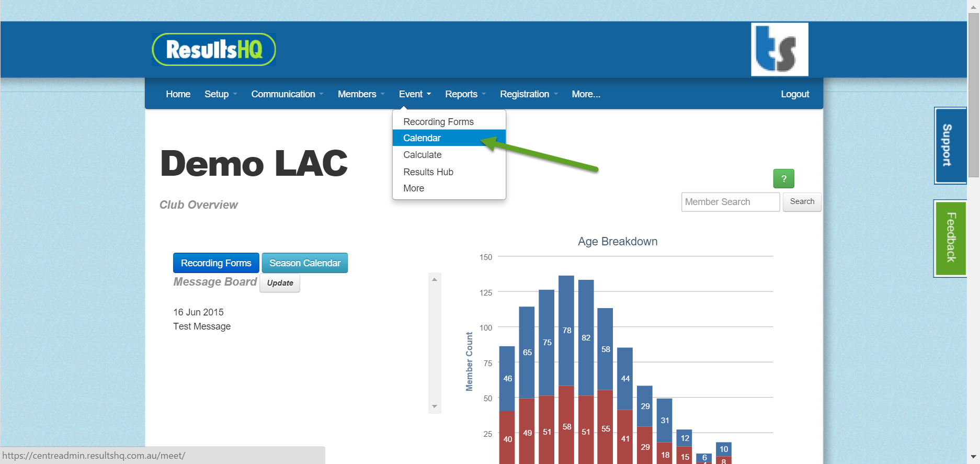The height and width of the screenshot is (464, 980).
Task: Collapse the Event dropdown menu
Action: 415,94
